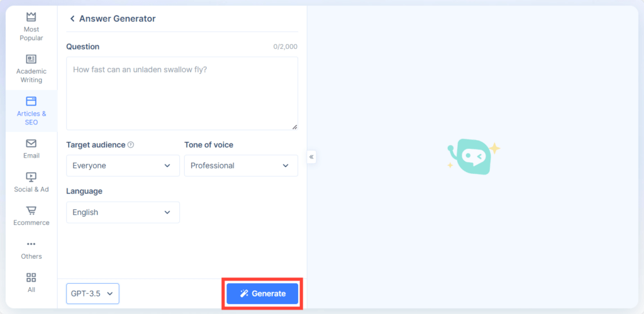This screenshot has height=314, width=644.
Task: Expand the Tone of voice Professional dropdown
Action: tap(241, 166)
